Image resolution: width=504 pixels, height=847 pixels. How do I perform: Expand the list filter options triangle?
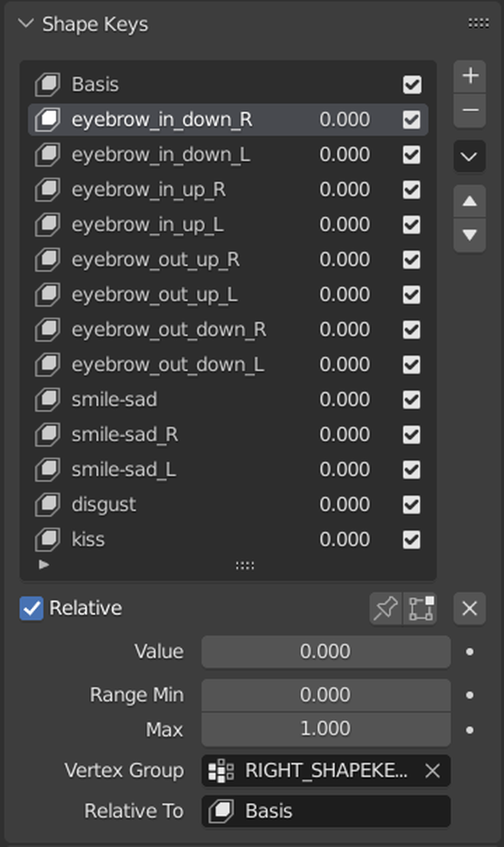tap(44, 565)
